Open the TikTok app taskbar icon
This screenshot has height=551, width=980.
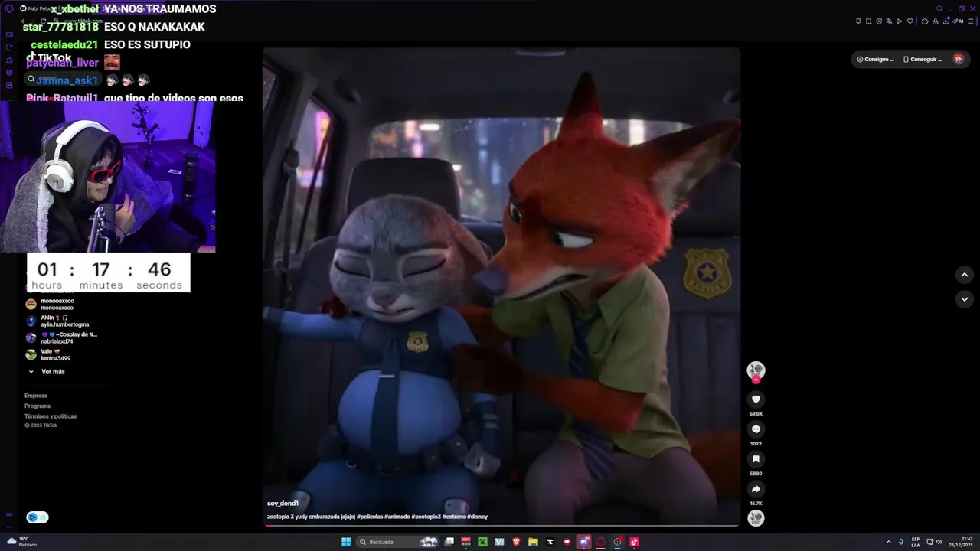coord(634,542)
